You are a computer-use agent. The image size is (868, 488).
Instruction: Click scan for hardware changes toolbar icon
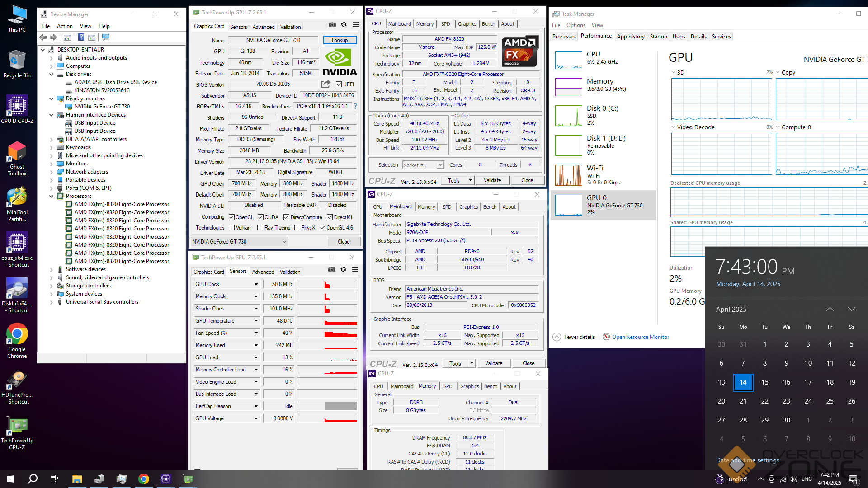click(x=106, y=37)
